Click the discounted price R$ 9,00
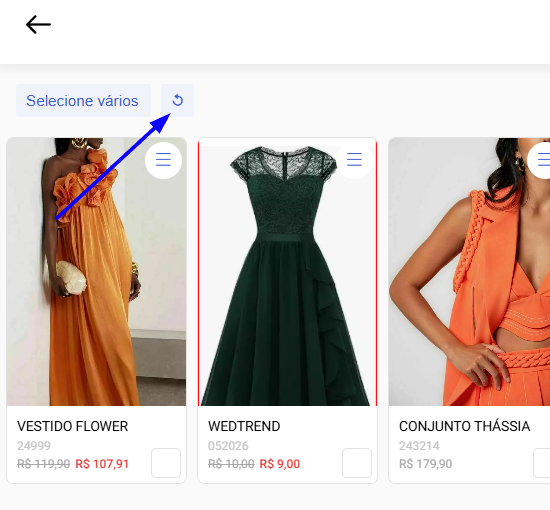The height and width of the screenshot is (510, 550). (280, 464)
